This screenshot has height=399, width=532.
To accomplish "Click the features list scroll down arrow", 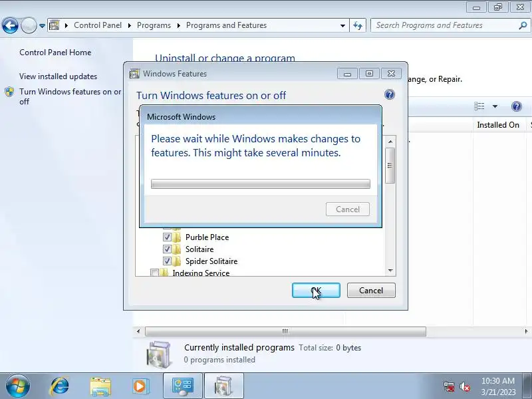I will (x=390, y=271).
